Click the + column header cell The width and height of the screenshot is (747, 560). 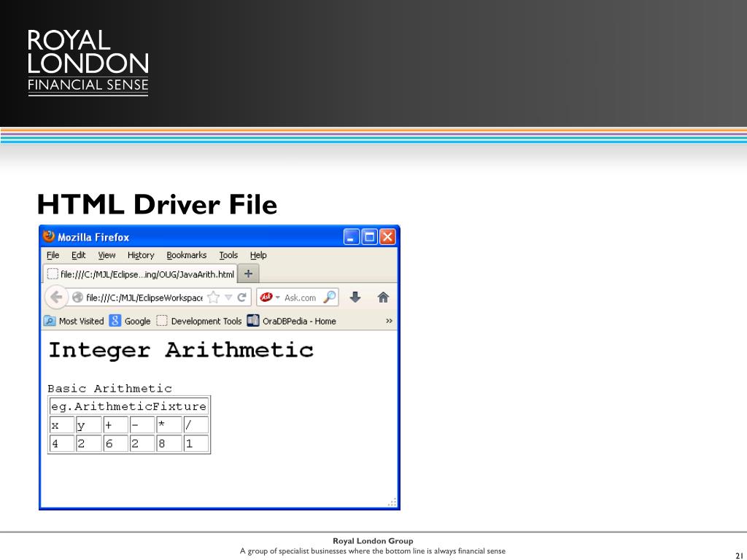click(x=116, y=425)
